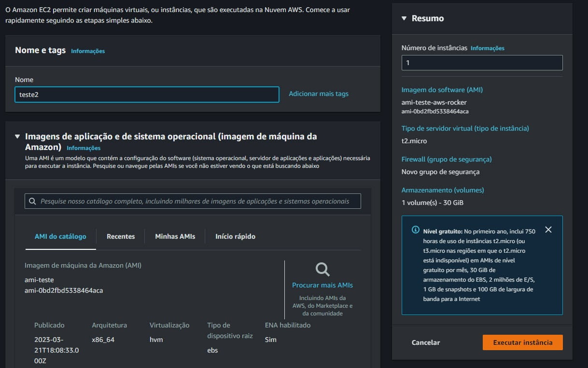Click Tipo de servidor virtual summary link
The height and width of the screenshot is (368, 588).
[x=465, y=128]
